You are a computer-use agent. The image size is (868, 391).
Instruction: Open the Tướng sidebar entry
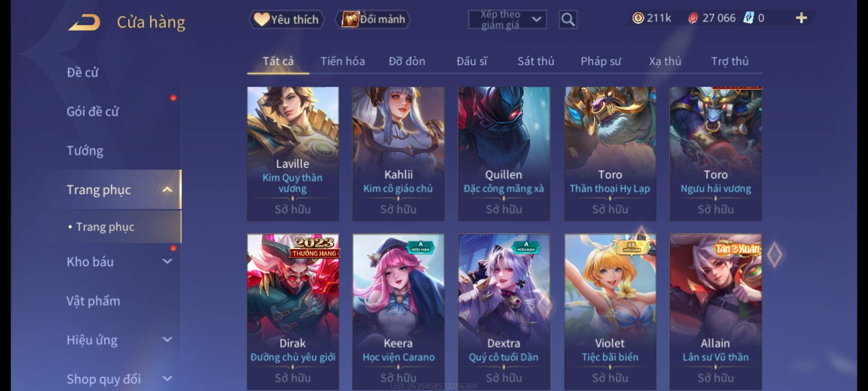85,151
